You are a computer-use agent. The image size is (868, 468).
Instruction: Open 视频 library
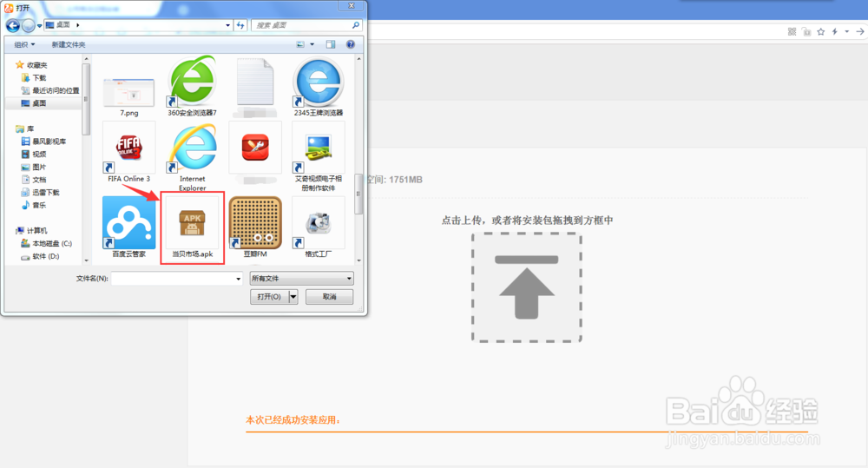point(34,154)
